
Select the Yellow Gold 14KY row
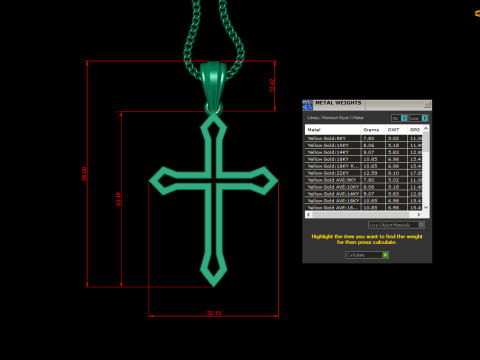[364, 152]
